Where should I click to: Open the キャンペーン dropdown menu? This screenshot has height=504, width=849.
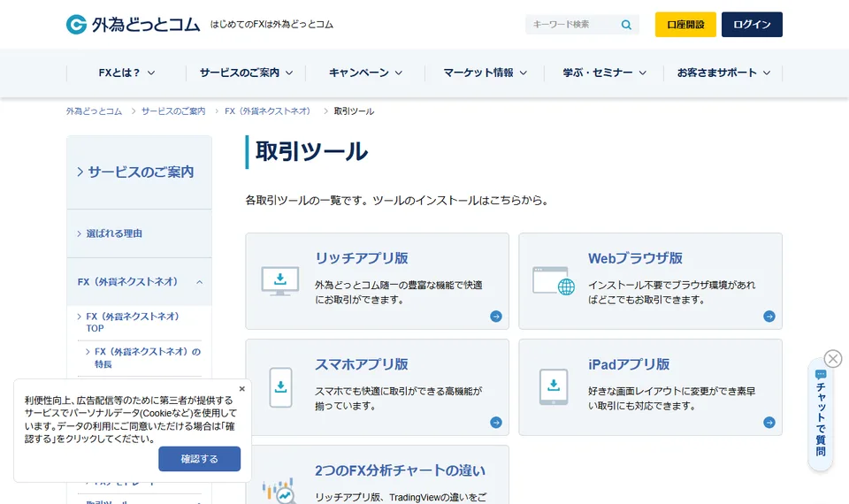(x=365, y=73)
